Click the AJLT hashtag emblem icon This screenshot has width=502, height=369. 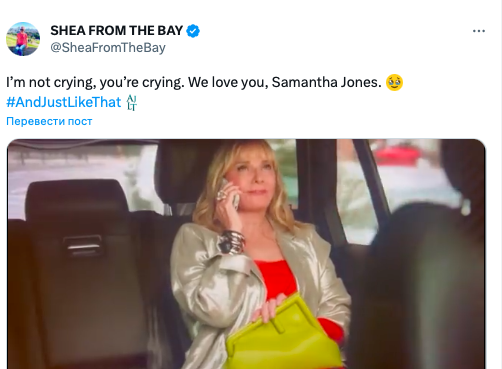pyautogui.click(x=132, y=102)
